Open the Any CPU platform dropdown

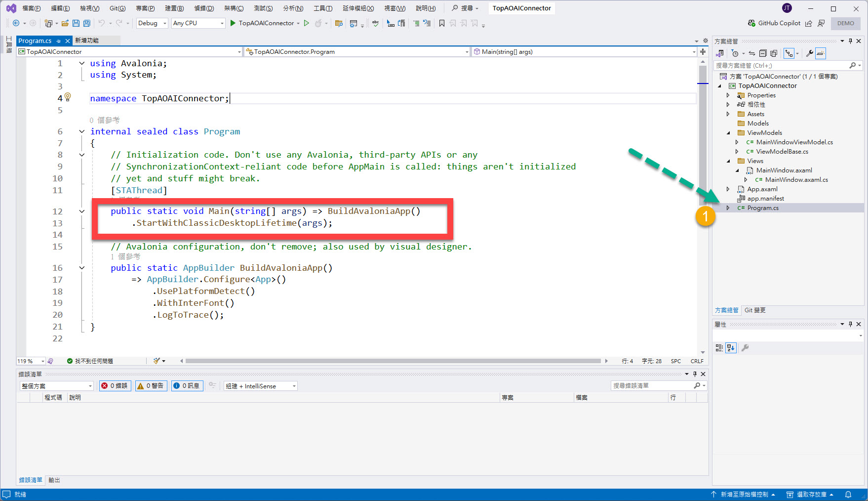pos(198,23)
